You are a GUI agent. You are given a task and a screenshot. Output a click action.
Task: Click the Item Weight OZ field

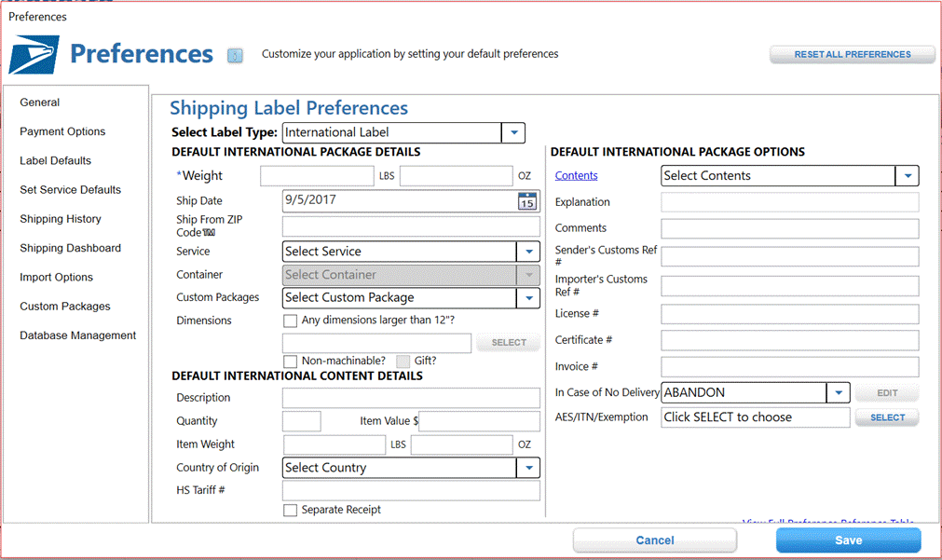point(462,444)
